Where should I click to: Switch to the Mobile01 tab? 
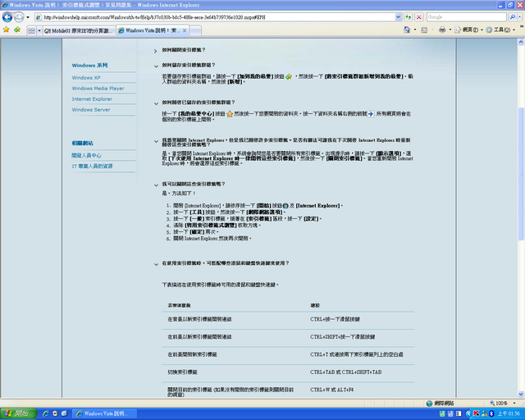coord(79,31)
